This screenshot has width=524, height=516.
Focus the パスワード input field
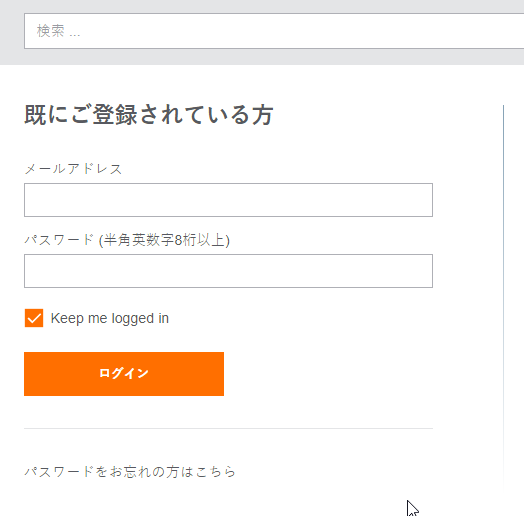tap(228, 271)
